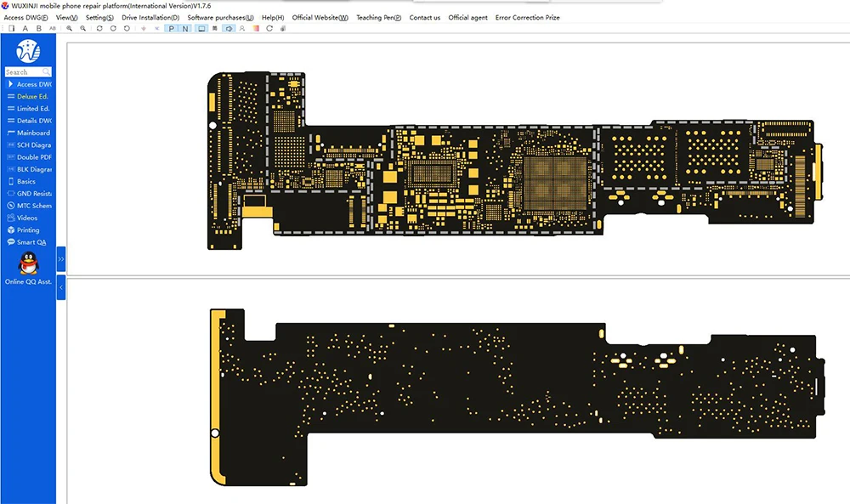Expand sidebar with double-chevron button
850x504 pixels.
click(60, 259)
